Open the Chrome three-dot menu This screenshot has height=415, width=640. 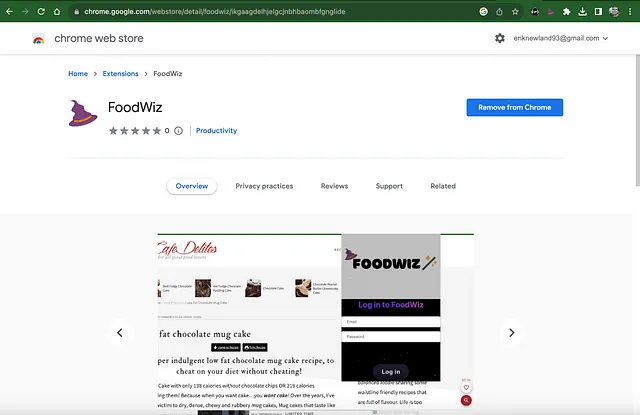coord(630,11)
